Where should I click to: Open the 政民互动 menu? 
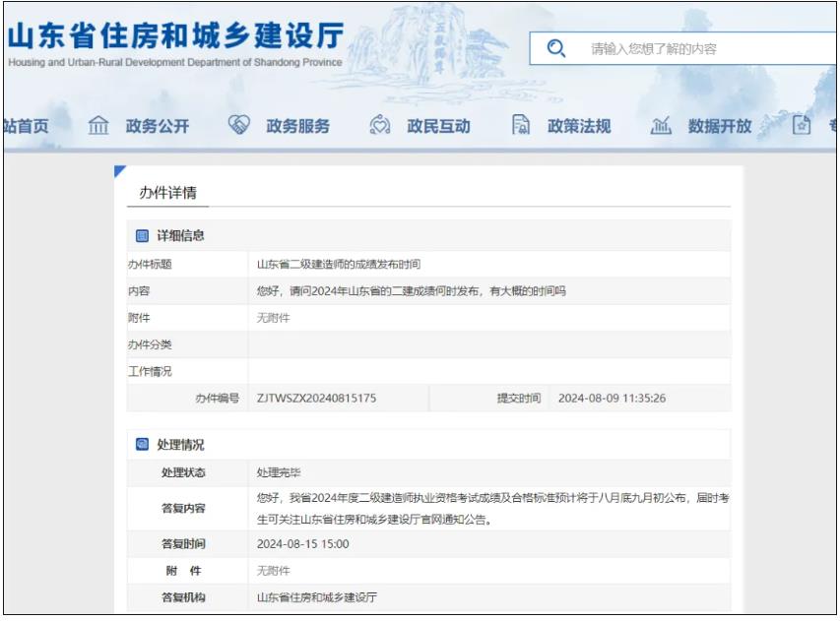coord(439,126)
